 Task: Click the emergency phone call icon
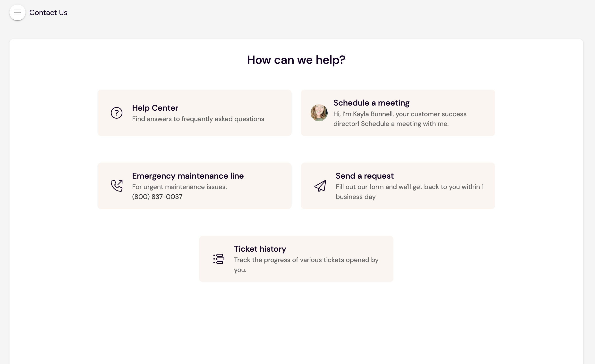pyautogui.click(x=117, y=186)
